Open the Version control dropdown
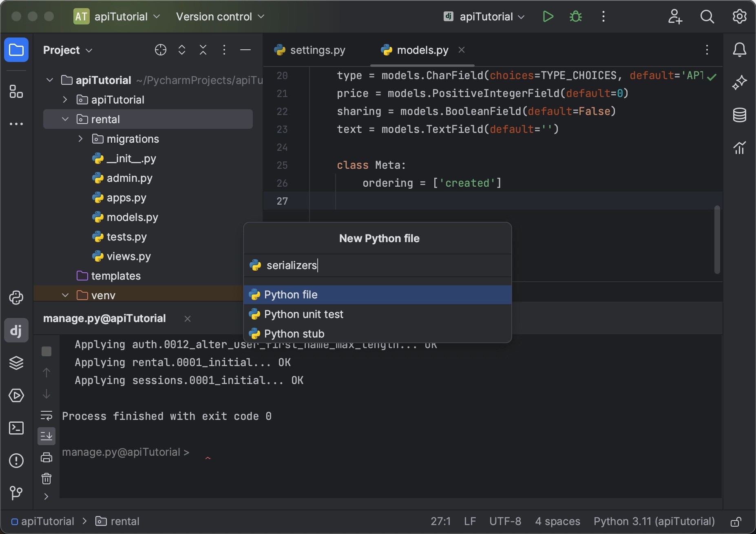The width and height of the screenshot is (756, 534). click(220, 17)
